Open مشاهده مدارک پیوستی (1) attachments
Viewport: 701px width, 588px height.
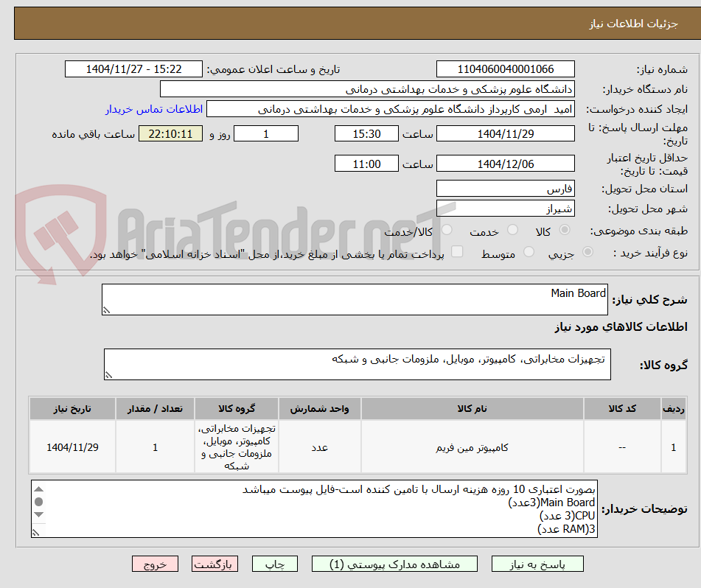point(394,564)
